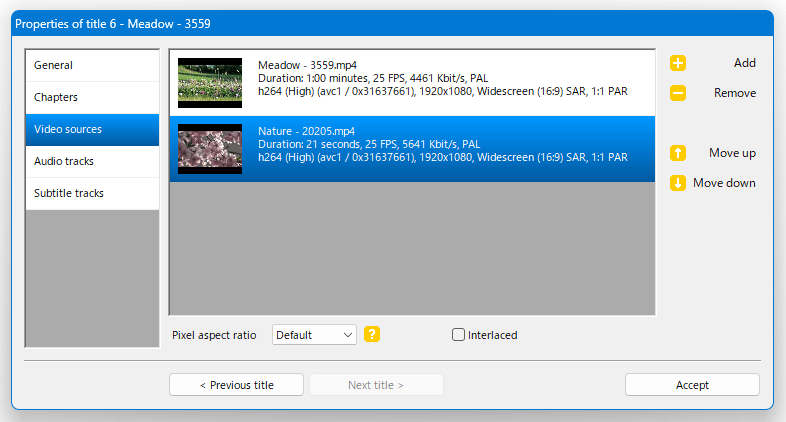
Task: Open the Pixel aspect ratio Default dropdown
Action: tap(314, 335)
